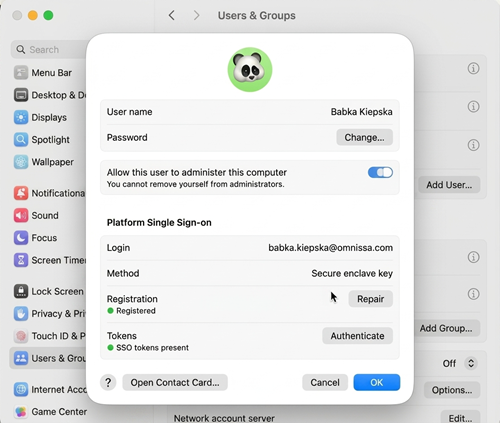
Task: Click the Change... password button
Action: coord(364,137)
